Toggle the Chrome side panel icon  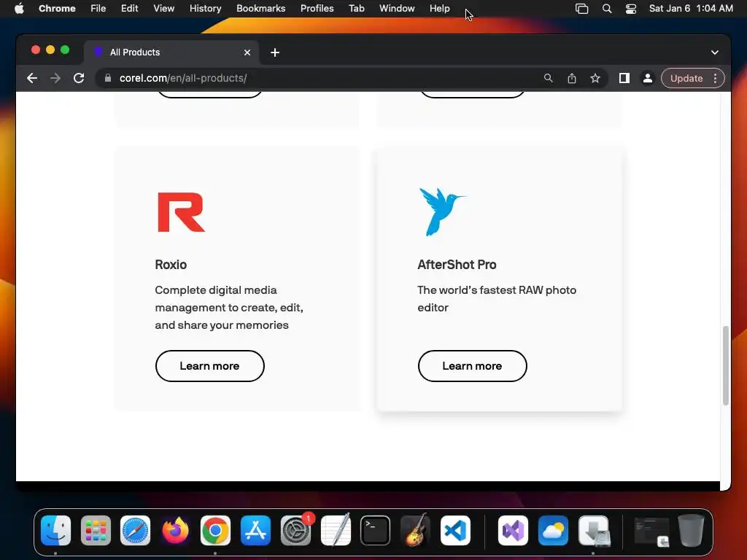coord(624,78)
